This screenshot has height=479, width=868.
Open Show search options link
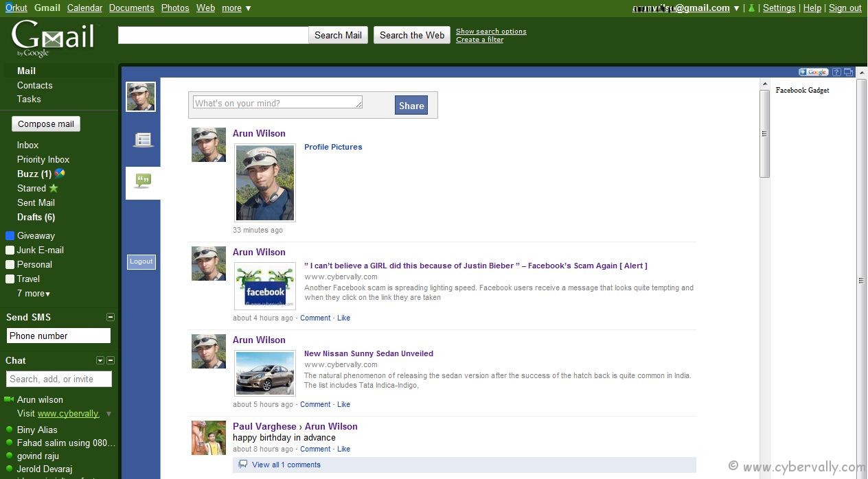coord(491,32)
